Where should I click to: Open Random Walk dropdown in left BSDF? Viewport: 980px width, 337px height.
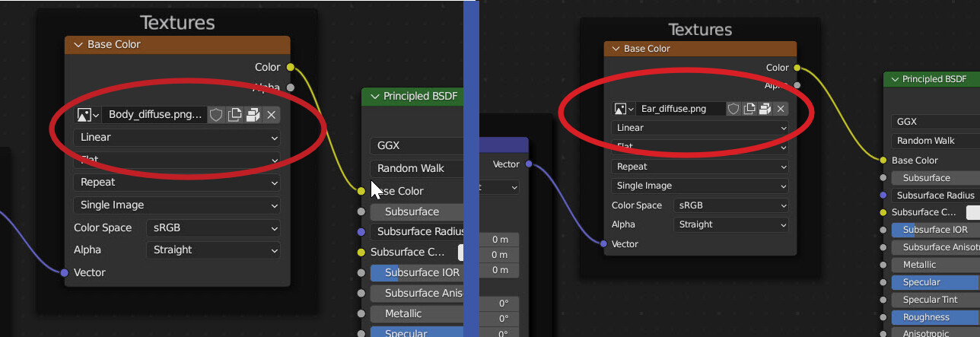pyautogui.click(x=417, y=168)
